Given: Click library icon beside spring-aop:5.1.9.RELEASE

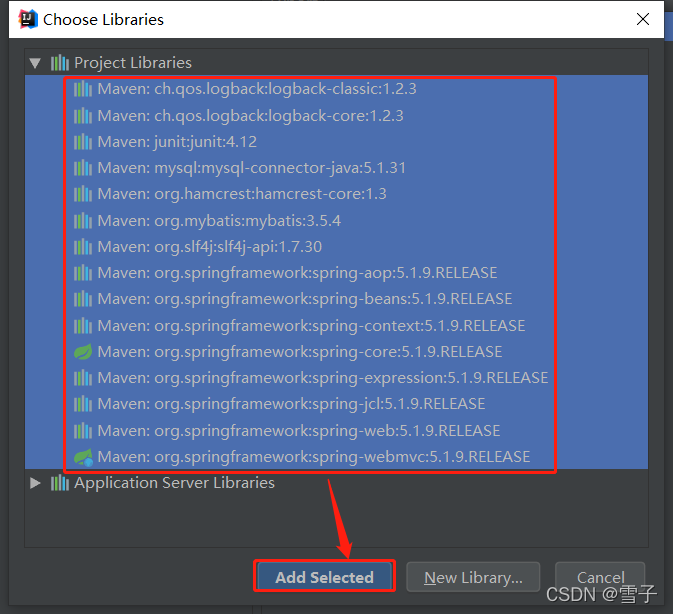Looking at the screenshot, I should pos(83,273).
